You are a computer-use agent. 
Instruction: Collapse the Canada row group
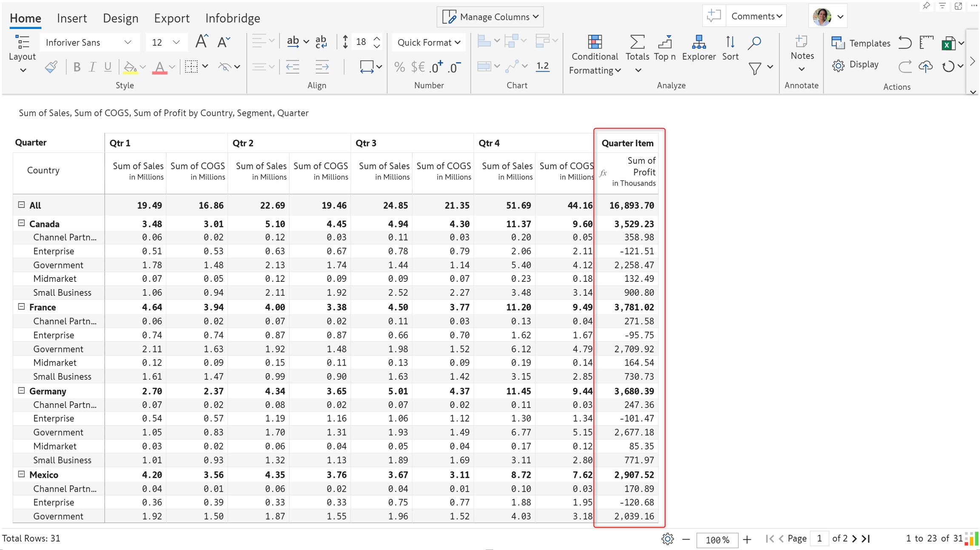pos(21,223)
